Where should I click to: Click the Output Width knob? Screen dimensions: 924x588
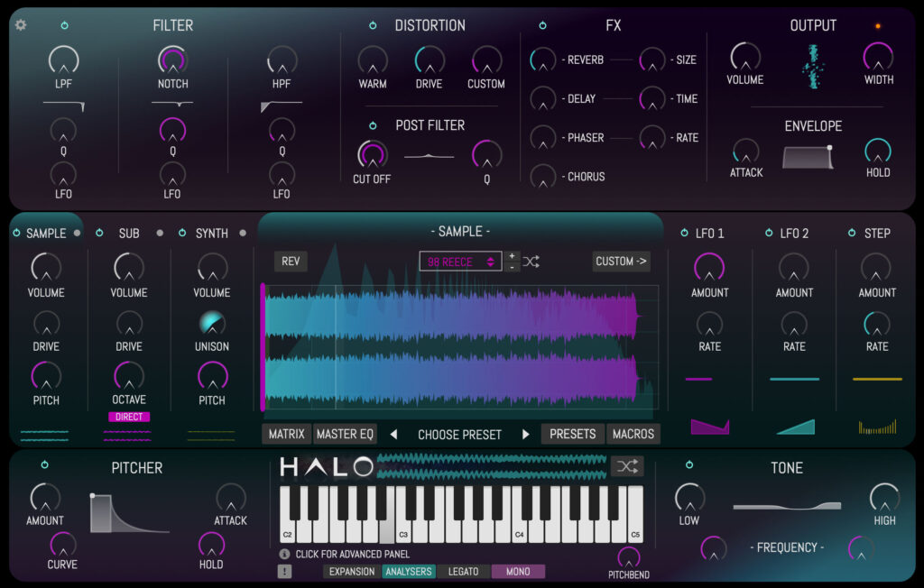click(x=878, y=57)
